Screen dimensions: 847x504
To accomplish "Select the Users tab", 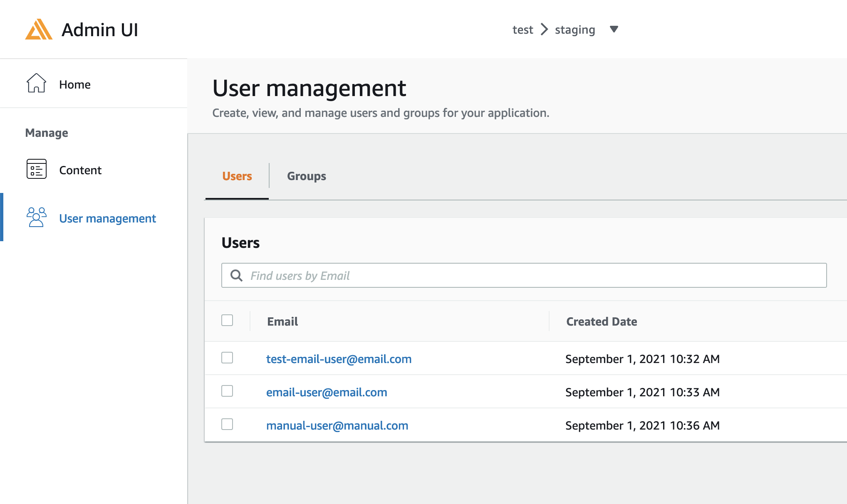I will (x=237, y=176).
